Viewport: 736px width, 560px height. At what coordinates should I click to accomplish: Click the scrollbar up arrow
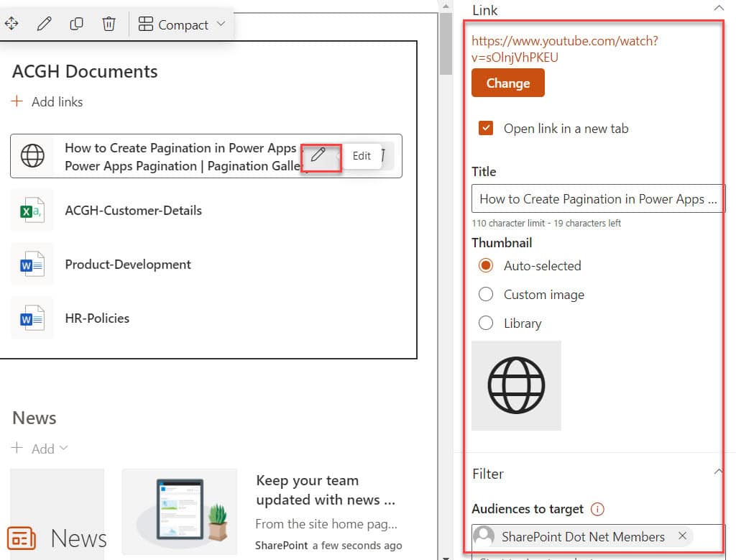click(446, 6)
